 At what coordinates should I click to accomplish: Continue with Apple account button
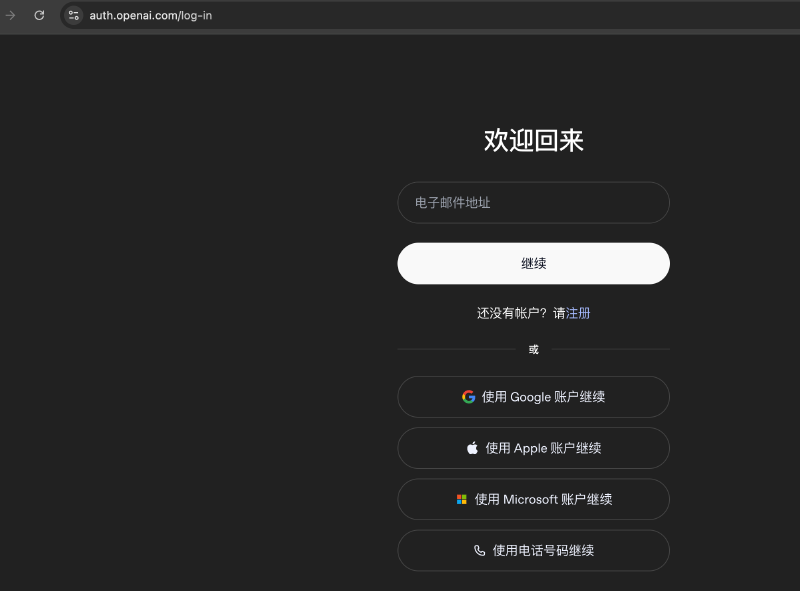pos(533,448)
